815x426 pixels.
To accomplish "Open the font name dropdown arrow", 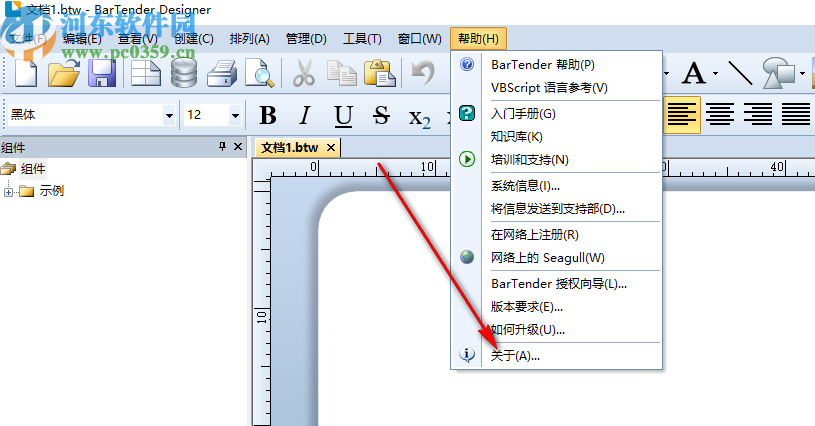I will click(169, 115).
